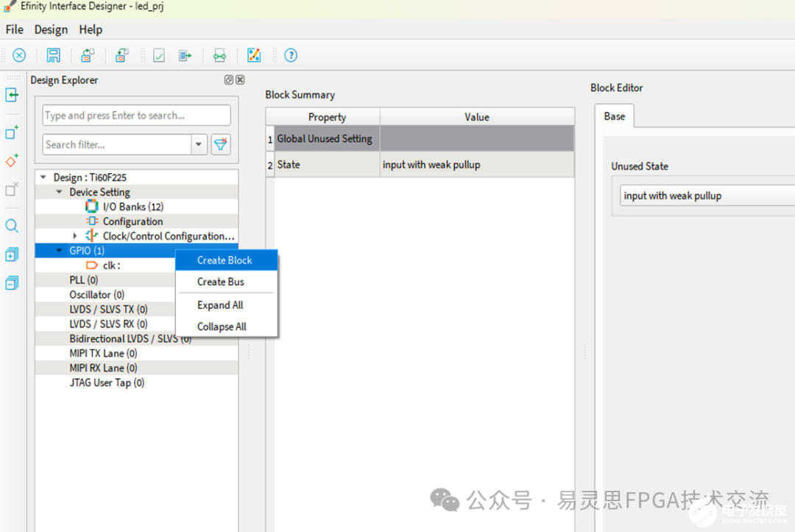This screenshot has height=532, width=795.
Task: Select MIPI RX Lane (0)
Action: [x=104, y=368]
